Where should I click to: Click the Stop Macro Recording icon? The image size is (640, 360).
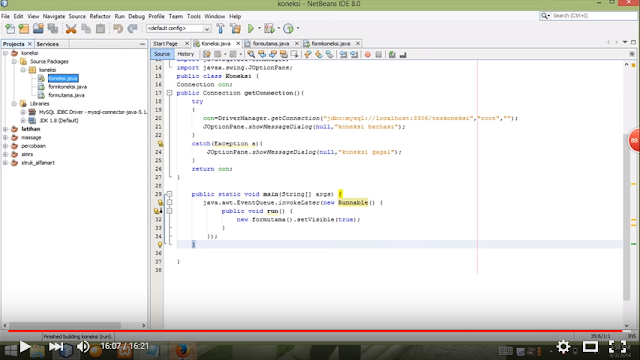click(378, 54)
